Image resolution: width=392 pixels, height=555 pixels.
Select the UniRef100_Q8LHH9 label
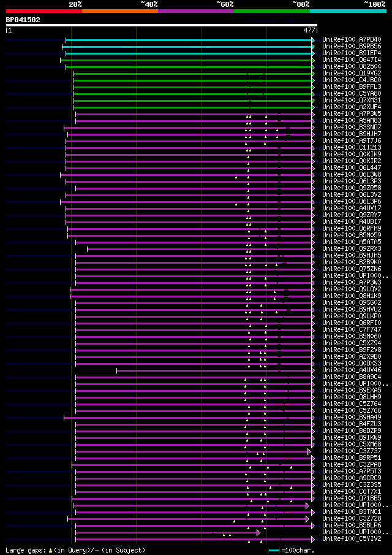(352, 397)
